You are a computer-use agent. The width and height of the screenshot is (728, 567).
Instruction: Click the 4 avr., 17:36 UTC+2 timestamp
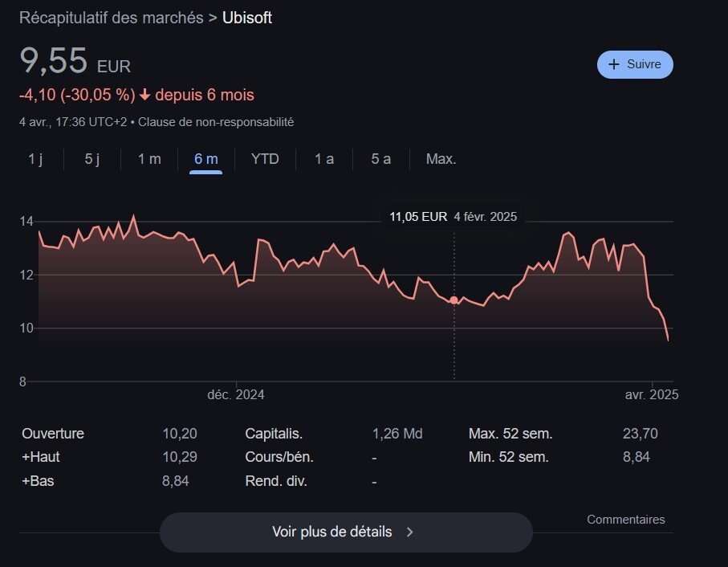(73, 122)
